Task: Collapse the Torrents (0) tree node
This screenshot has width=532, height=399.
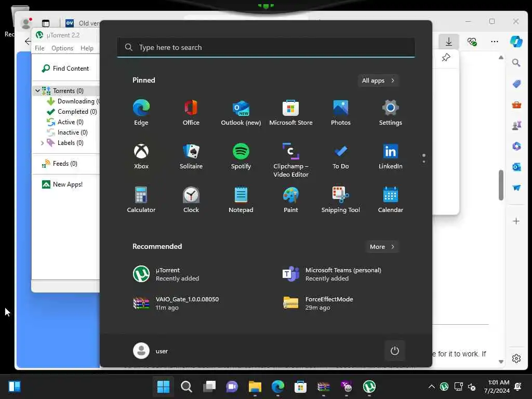Action: (37, 90)
